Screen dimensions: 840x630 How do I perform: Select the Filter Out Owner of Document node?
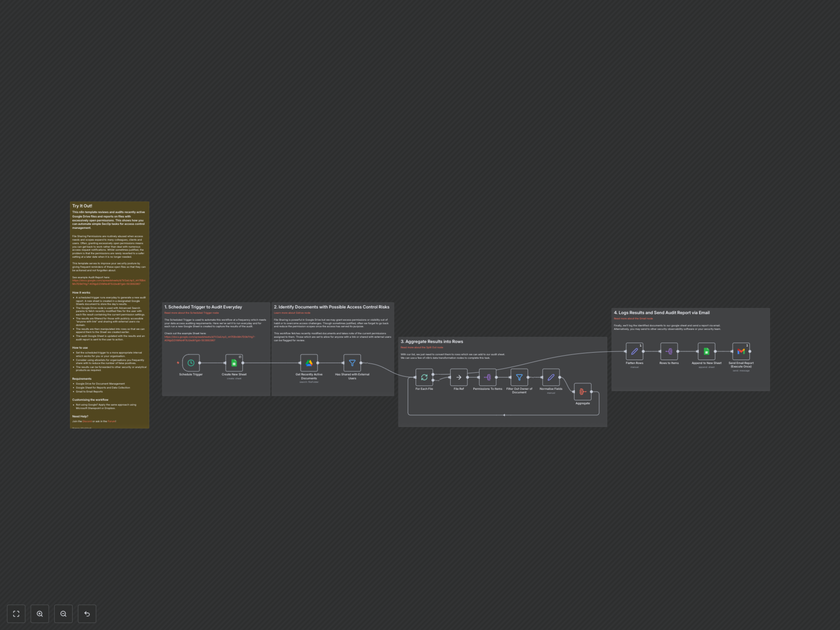pyautogui.click(x=519, y=378)
